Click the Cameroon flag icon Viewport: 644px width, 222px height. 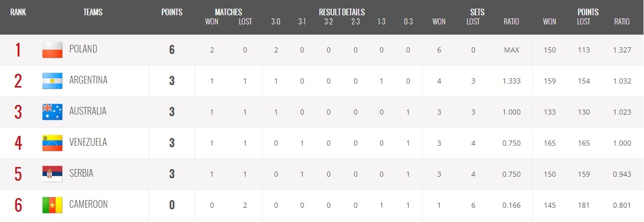click(52, 205)
